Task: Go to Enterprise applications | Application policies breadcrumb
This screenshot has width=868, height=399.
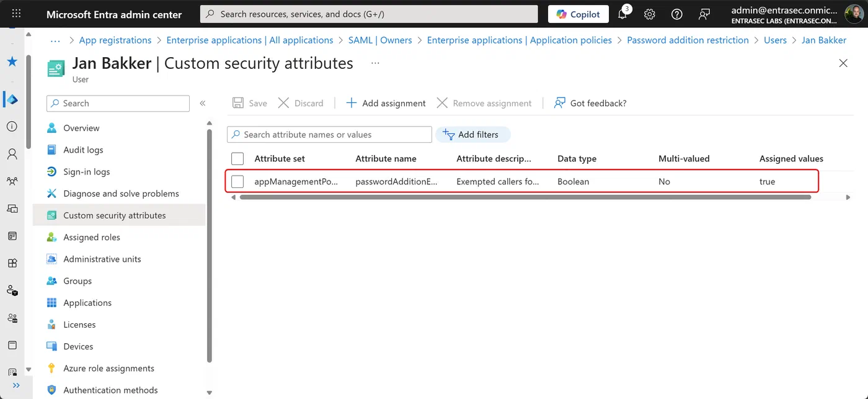Action: tap(520, 40)
